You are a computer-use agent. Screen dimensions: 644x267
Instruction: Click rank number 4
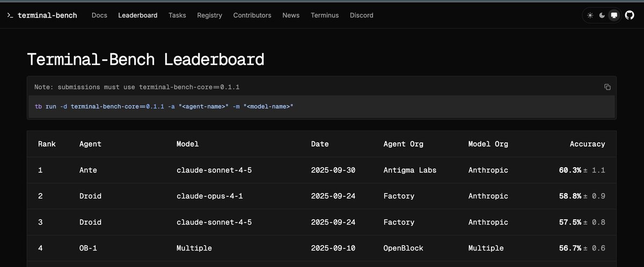tap(40, 248)
